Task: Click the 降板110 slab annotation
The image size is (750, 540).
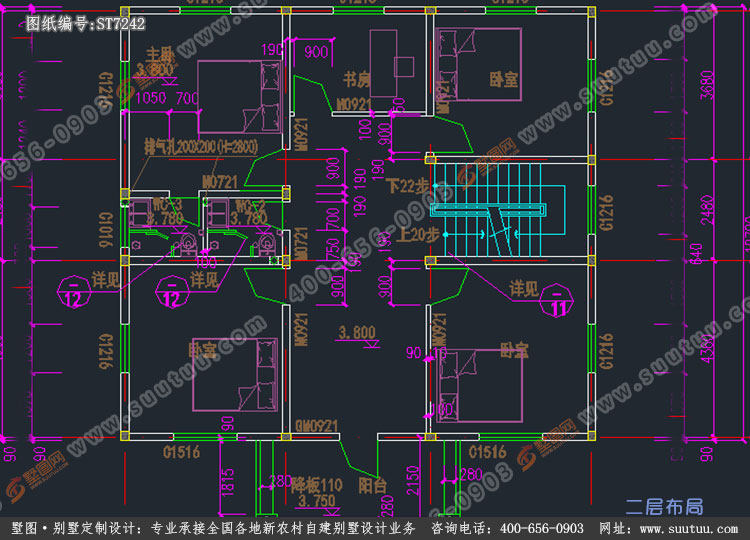Action: pos(317,485)
